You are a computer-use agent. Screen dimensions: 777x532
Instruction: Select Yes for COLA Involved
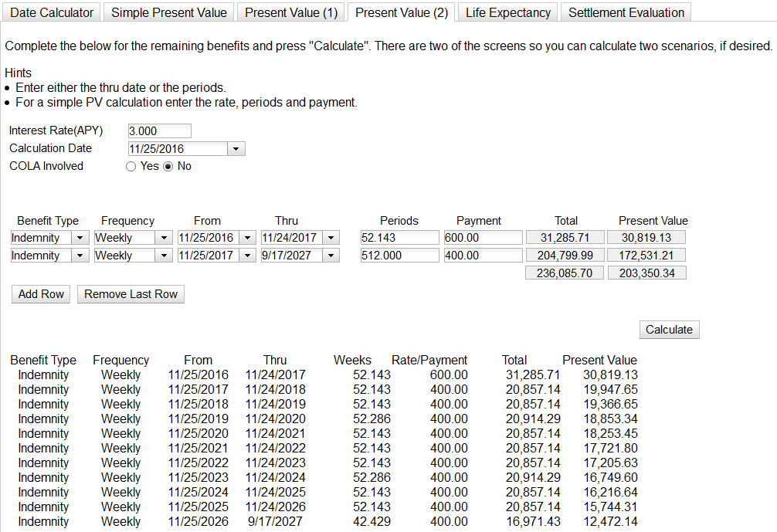coord(131,166)
